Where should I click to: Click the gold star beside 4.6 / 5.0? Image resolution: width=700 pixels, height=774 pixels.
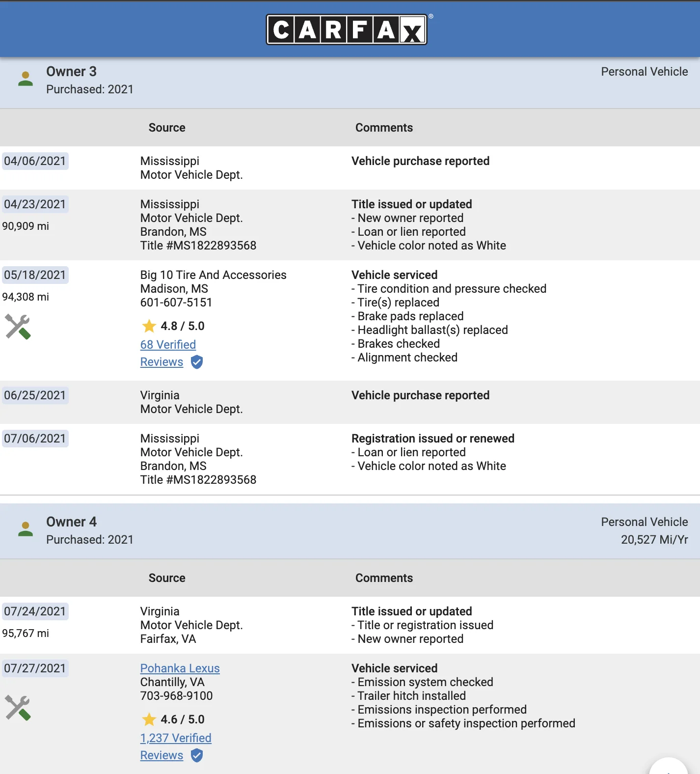pos(149,719)
